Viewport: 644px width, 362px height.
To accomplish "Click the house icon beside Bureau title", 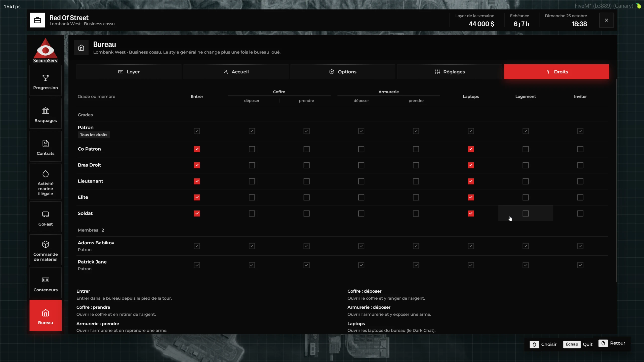I will tap(81, 48).
